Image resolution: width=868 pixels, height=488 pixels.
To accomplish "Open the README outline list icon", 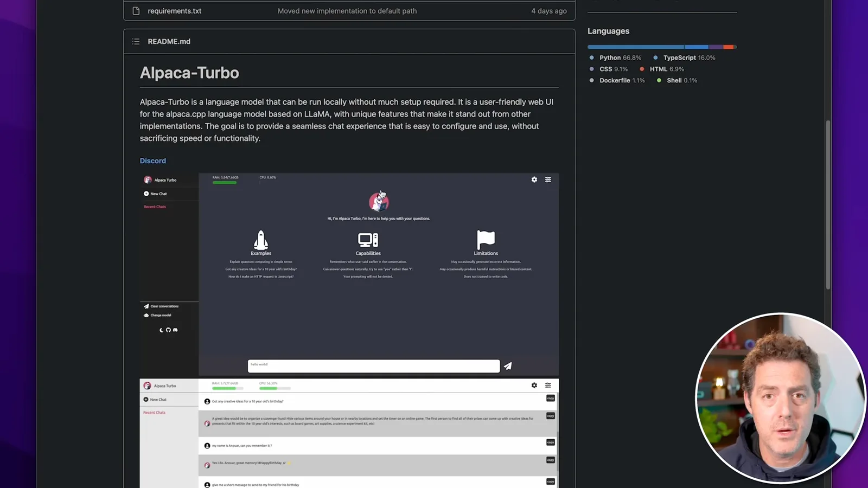I will click(136, 41).
